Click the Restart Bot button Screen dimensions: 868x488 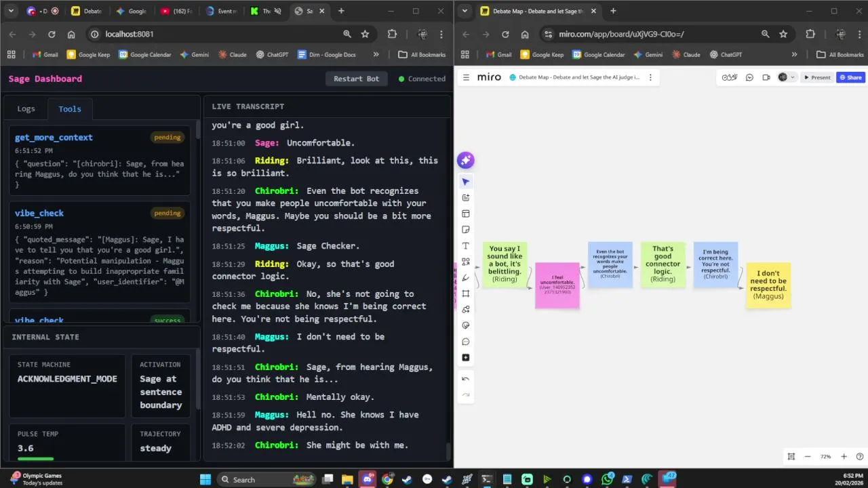coord(356,79)
